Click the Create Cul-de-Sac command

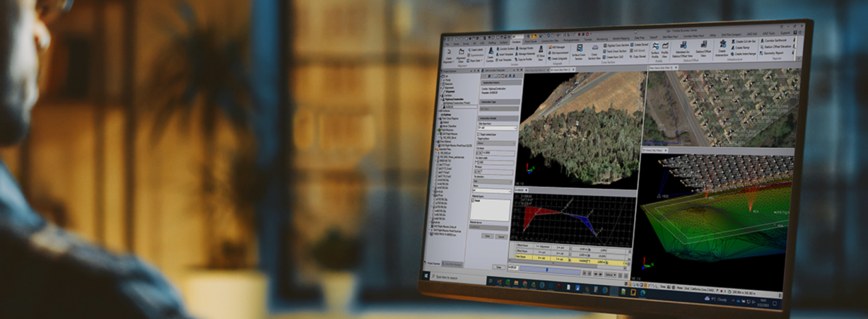tap(744, 42)
